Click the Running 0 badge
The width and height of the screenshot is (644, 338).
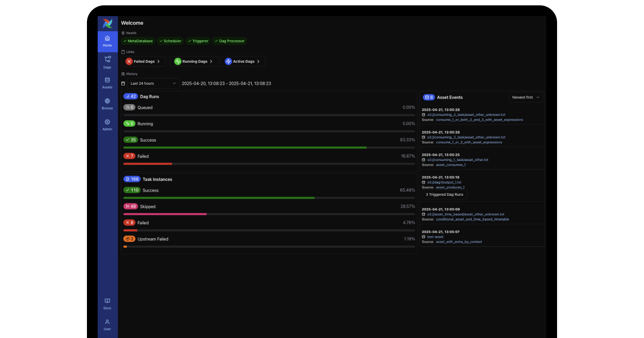coord(129,123)
